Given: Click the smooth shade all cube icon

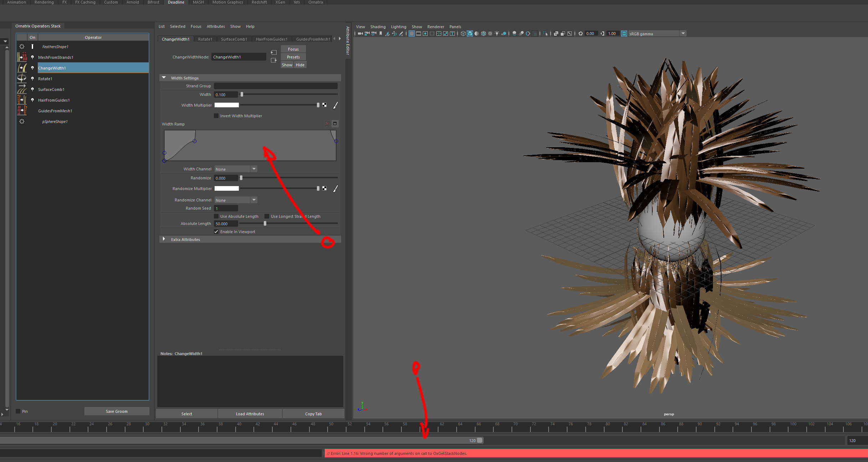Looking at the screenshot, I should click(x=470, y=34).
